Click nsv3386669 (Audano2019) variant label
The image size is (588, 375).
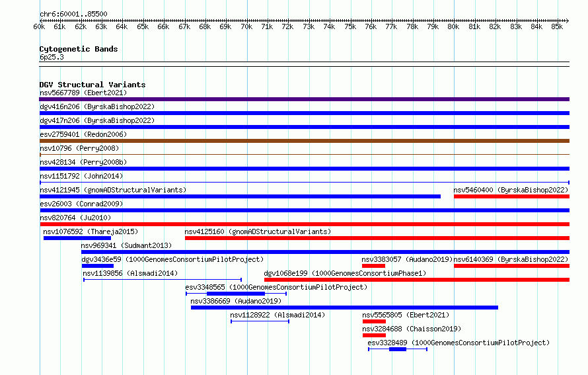click(x=236, y=301)
